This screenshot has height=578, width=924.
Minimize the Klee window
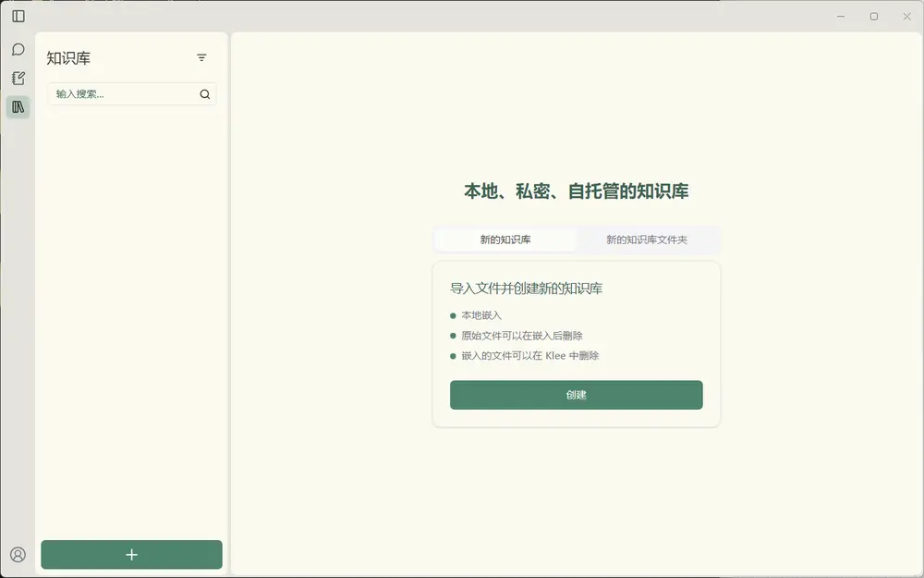pyautogui.click(x=841, y=16)
